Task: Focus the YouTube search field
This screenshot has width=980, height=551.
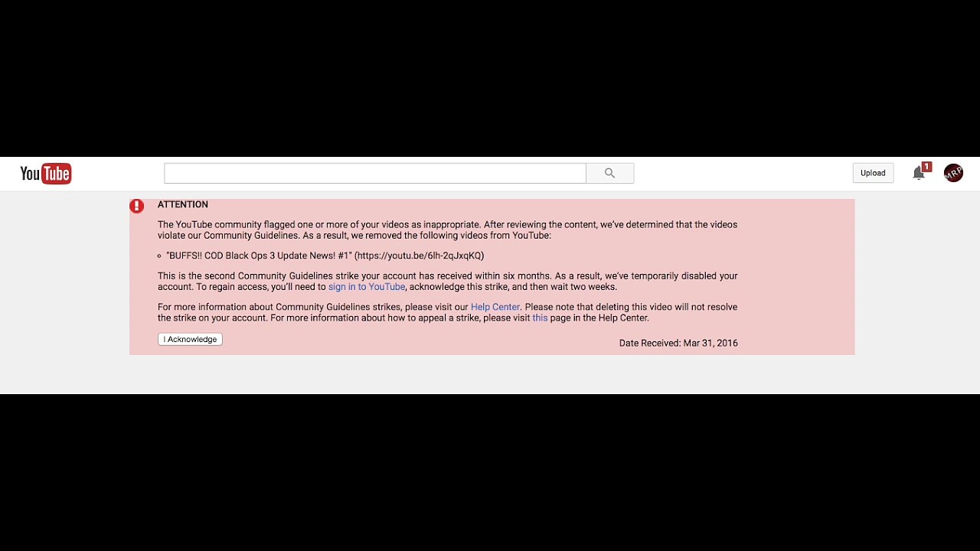Action: 375,173
